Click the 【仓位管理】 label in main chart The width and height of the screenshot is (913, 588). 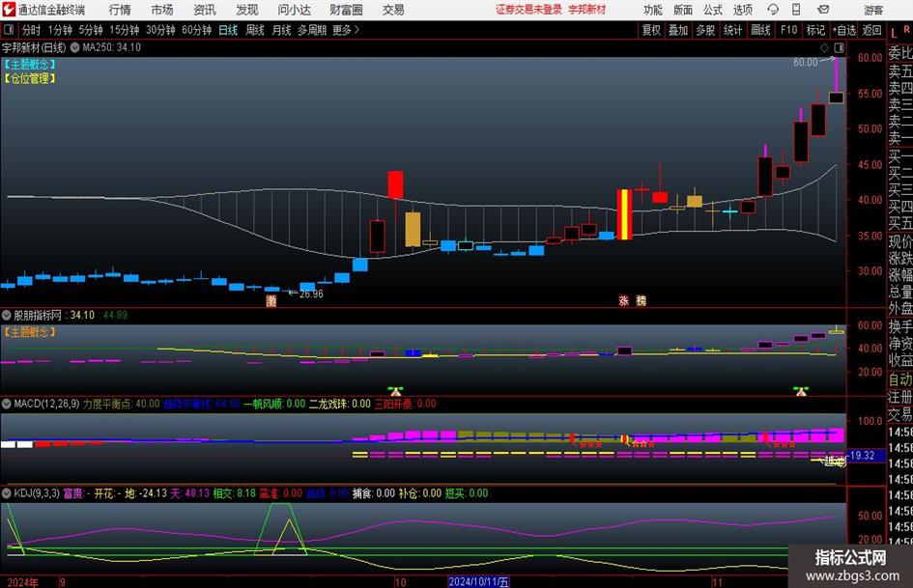29,78
